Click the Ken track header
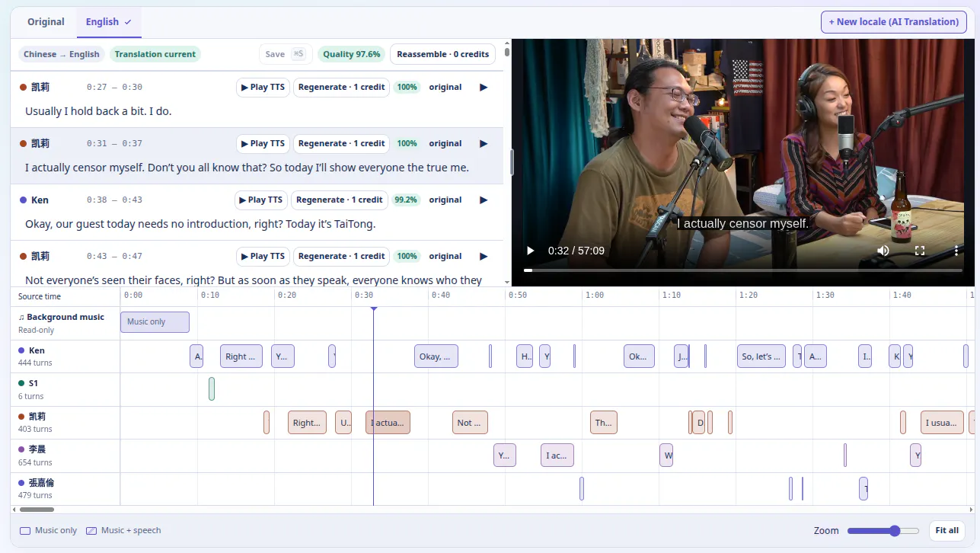Viewport: 980px width, 553px height. (x=65, y=356)
